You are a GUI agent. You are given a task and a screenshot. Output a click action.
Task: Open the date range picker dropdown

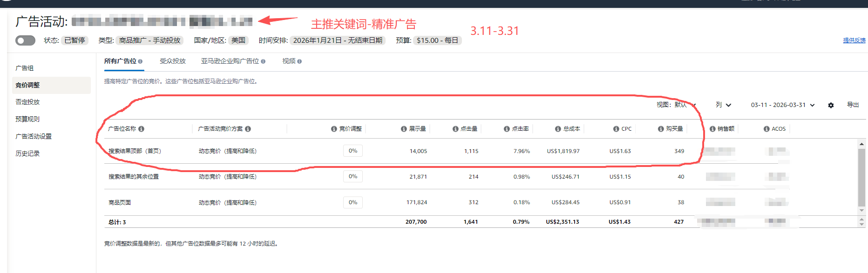[x=782, y=105]
